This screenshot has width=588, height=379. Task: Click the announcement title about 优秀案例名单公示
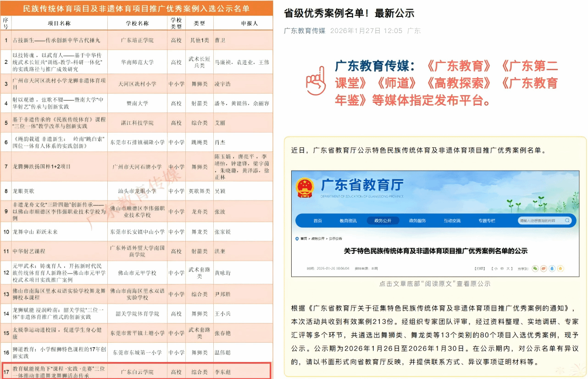pos(436,250)
